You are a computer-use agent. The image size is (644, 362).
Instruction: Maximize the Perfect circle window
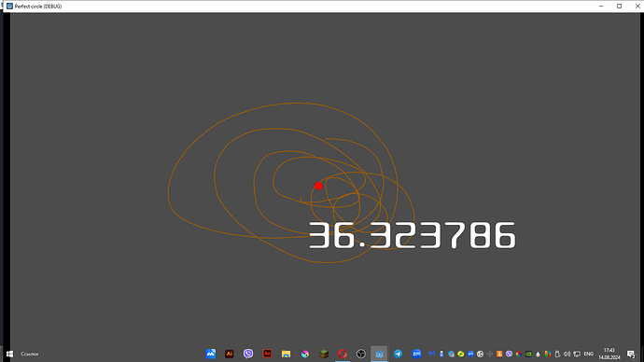620,7
